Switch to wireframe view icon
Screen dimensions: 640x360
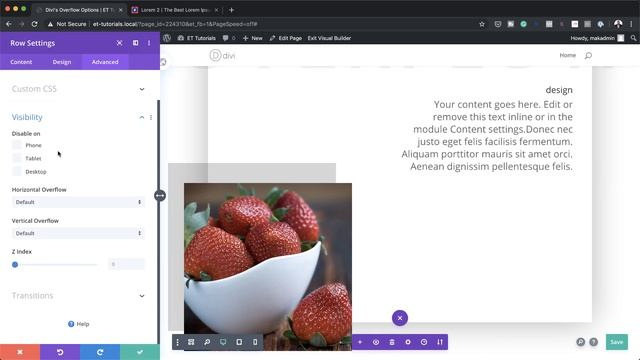(191, 342)
